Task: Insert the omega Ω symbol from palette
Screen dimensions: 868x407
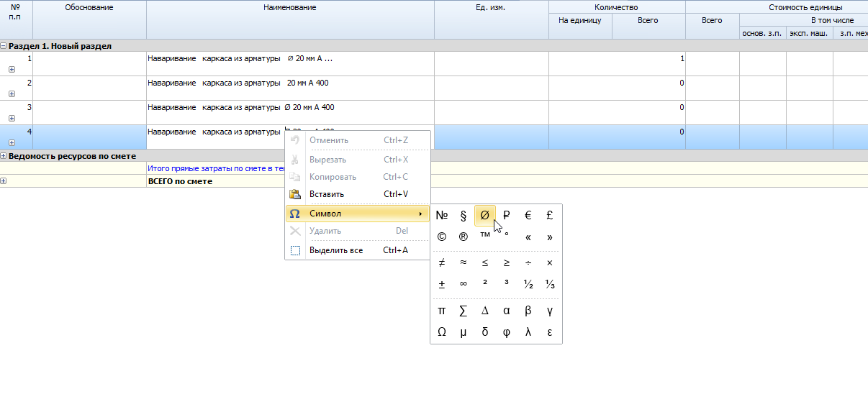Action: [442, 332]
